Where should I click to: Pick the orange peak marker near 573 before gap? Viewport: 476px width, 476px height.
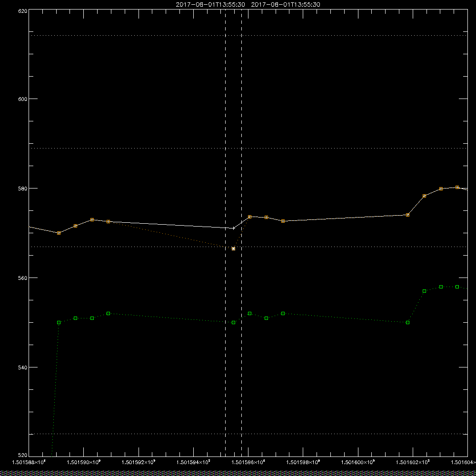[x=92, y=219]
